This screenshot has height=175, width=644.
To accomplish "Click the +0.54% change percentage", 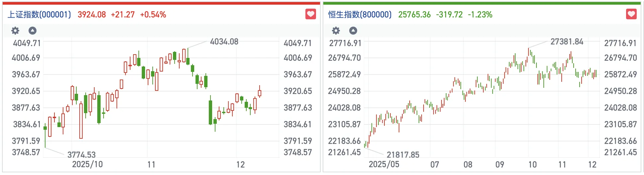I will [153, 15].
